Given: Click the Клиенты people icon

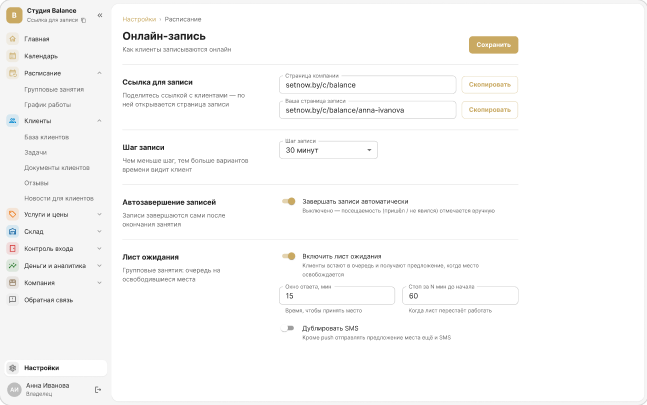Looking at the screenshot, I should click(x=13, y=121).
